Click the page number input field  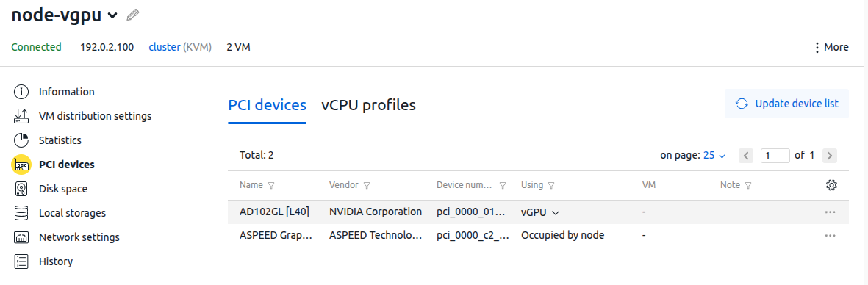click(x=775, y=156)
